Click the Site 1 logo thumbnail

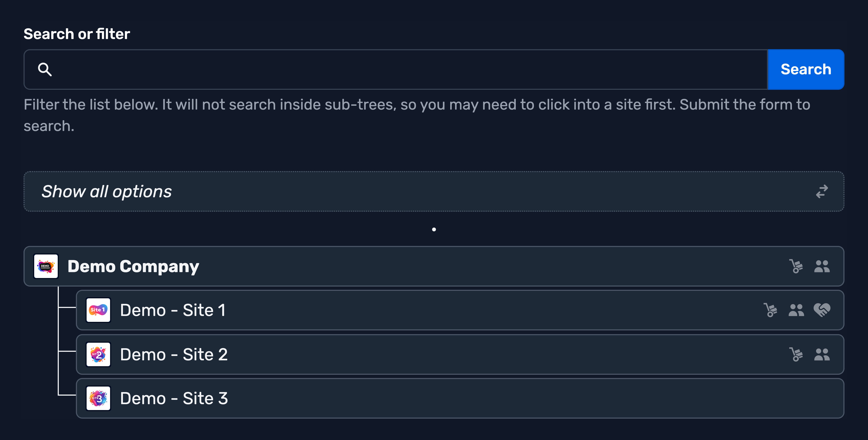[x=98, y=310]
